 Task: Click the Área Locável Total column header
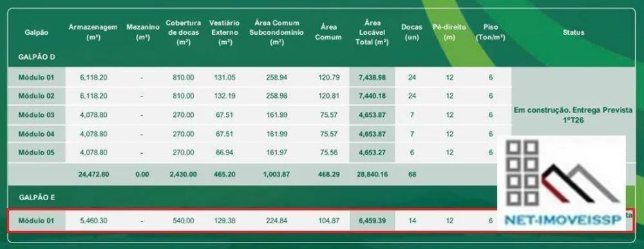click(372, 32)
